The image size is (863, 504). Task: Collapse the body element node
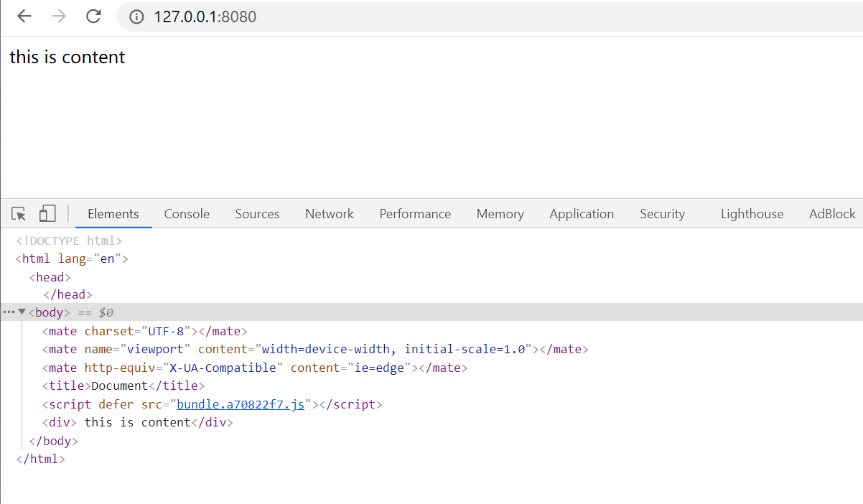point(22,312)
